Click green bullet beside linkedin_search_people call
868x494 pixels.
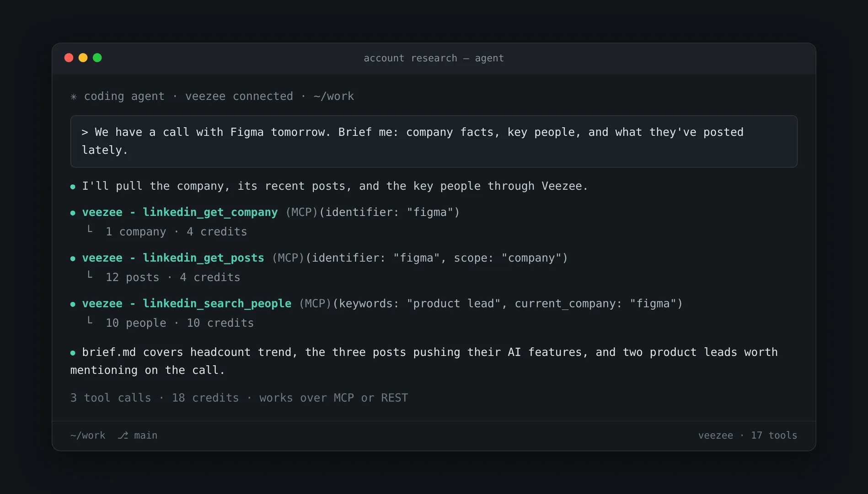73,304
